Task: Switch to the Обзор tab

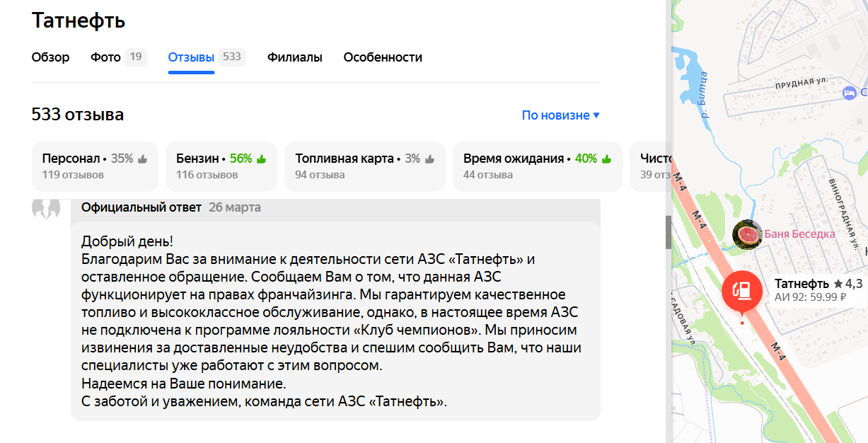Action: coord(50,57)
